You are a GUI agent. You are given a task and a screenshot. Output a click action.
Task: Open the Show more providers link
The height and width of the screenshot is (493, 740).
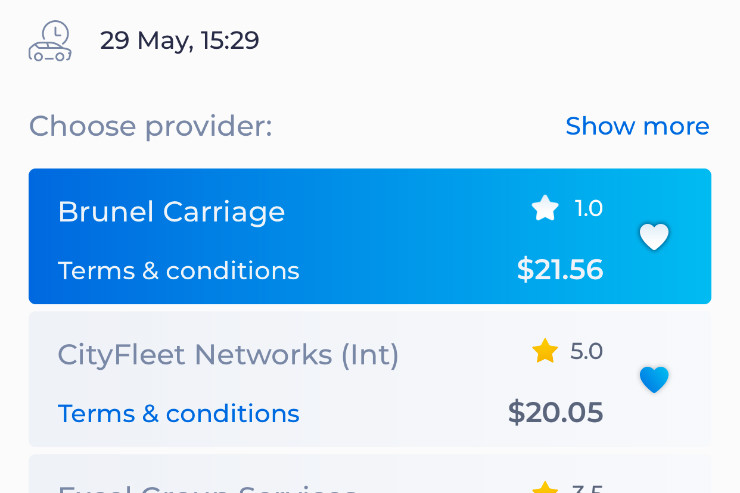637,126
